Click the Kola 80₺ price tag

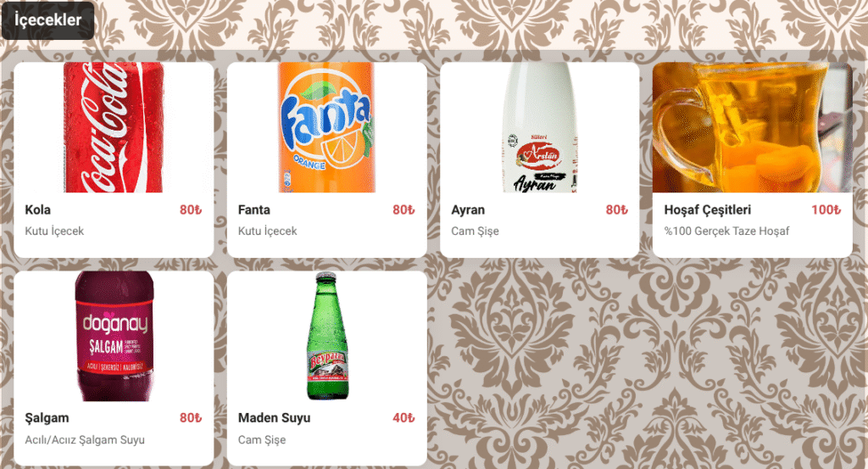191,209
